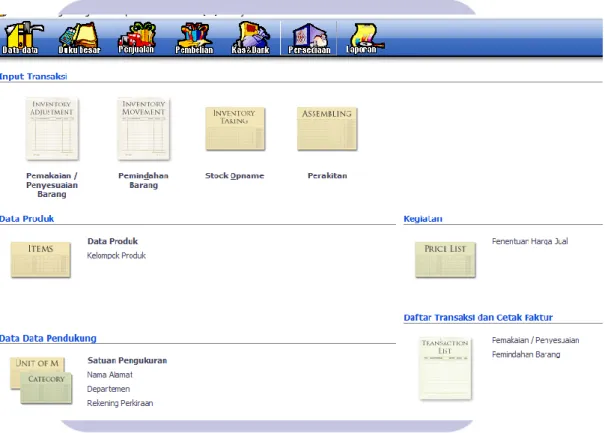Click the Unit of Measure Category icon
This screenshot has width=605, height=433.
tap(41, 381)
